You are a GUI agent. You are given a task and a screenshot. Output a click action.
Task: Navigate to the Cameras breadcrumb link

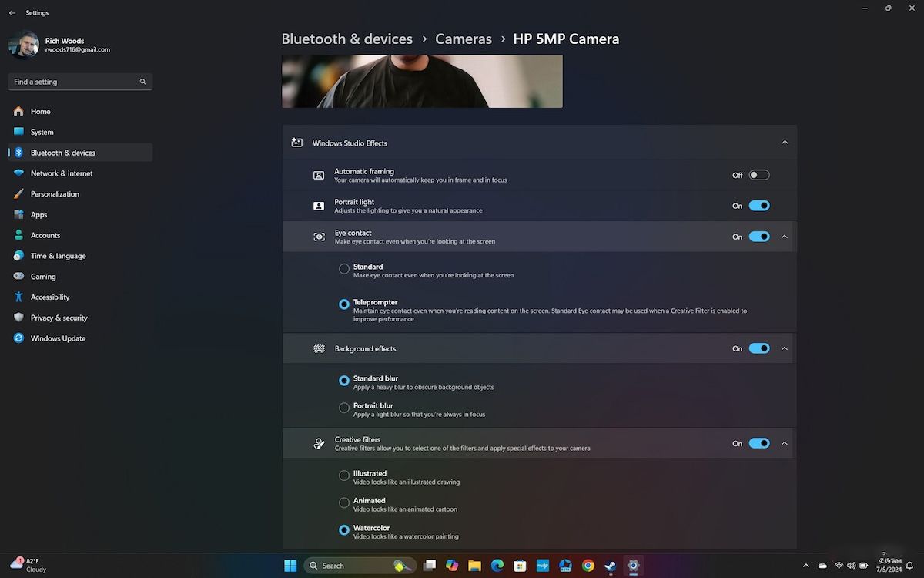464,39
